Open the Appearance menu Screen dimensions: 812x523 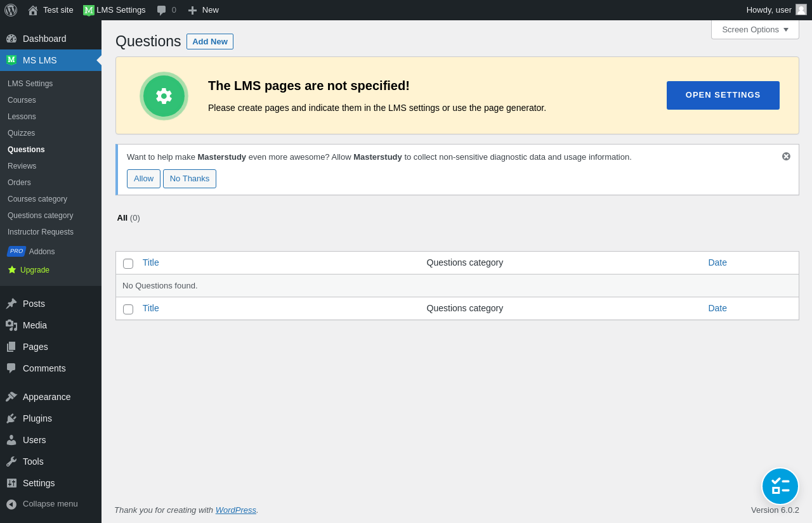(x=46, y=397)
